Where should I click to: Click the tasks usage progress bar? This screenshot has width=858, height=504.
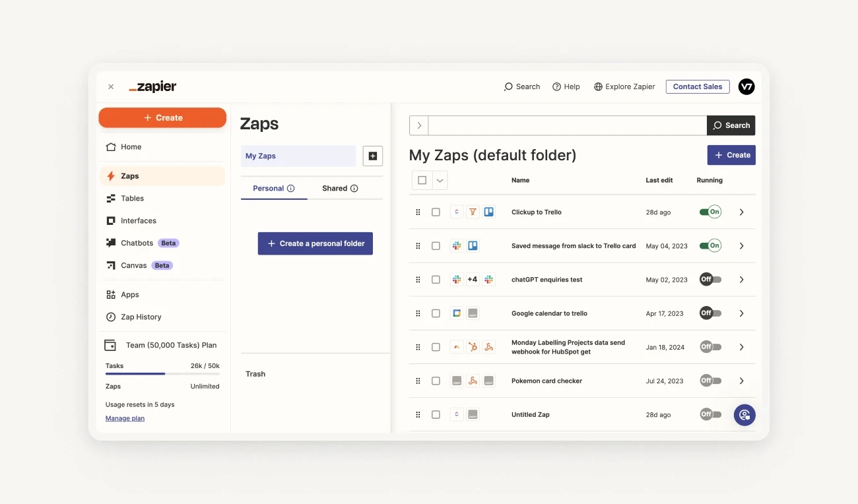162,374
